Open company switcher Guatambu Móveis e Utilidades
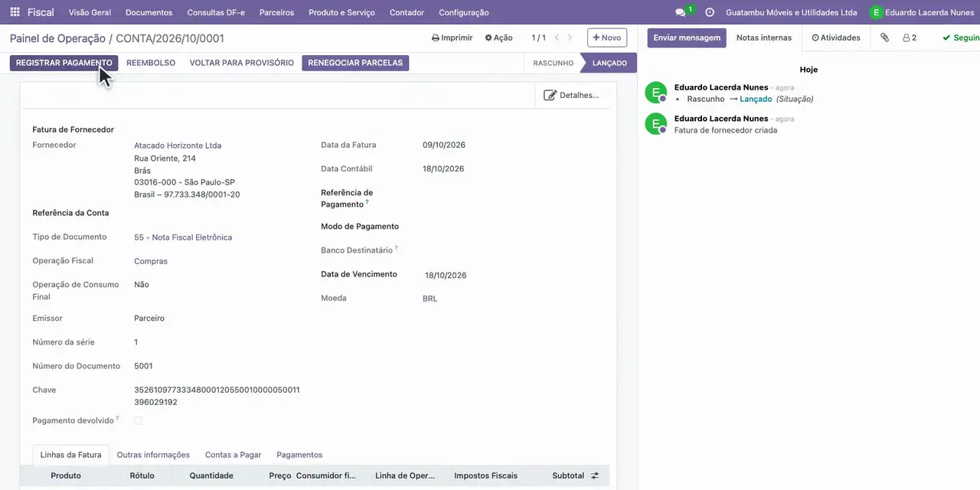The image size is (980, 490). tap(791, 12)
